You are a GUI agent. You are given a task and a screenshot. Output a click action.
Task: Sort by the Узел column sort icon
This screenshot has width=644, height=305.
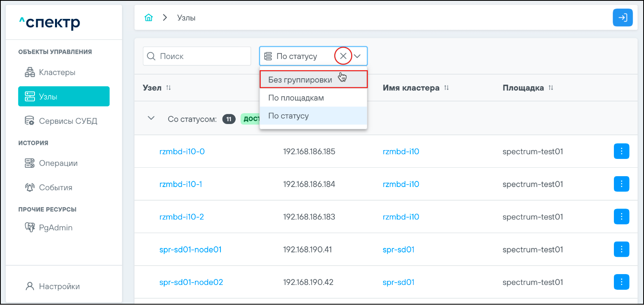[169, 88]
